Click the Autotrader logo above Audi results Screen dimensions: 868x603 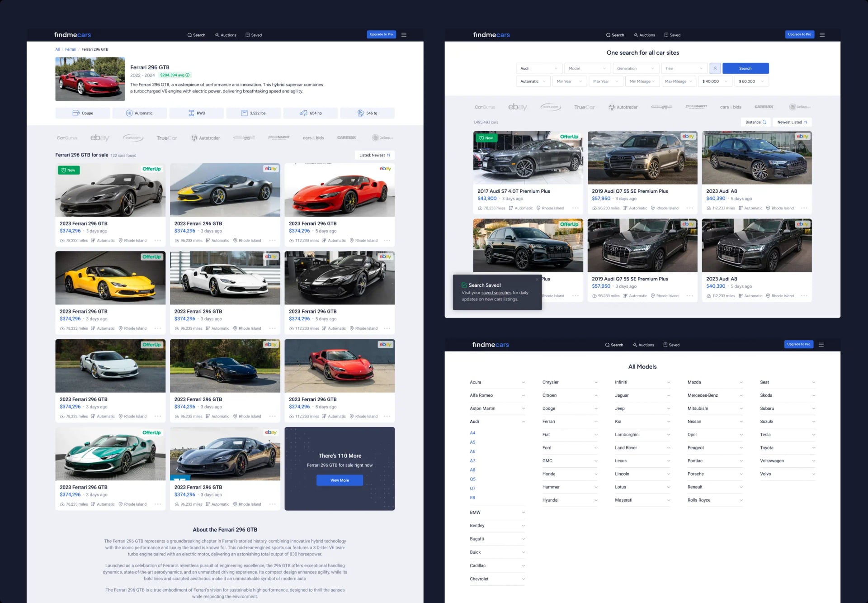click(623, 107)
